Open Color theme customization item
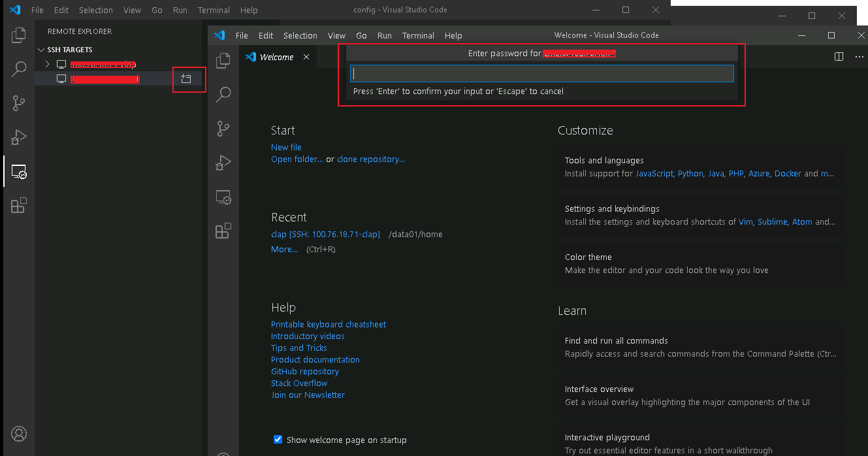Image resolution: width=868 pixels, height=456 pixels. (700, 264)
